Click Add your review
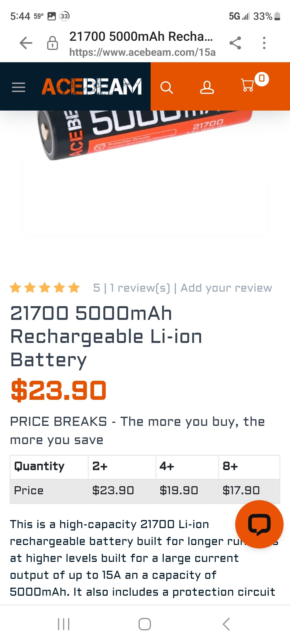Screen dimensions: 290x644 (x=226, y=288)
